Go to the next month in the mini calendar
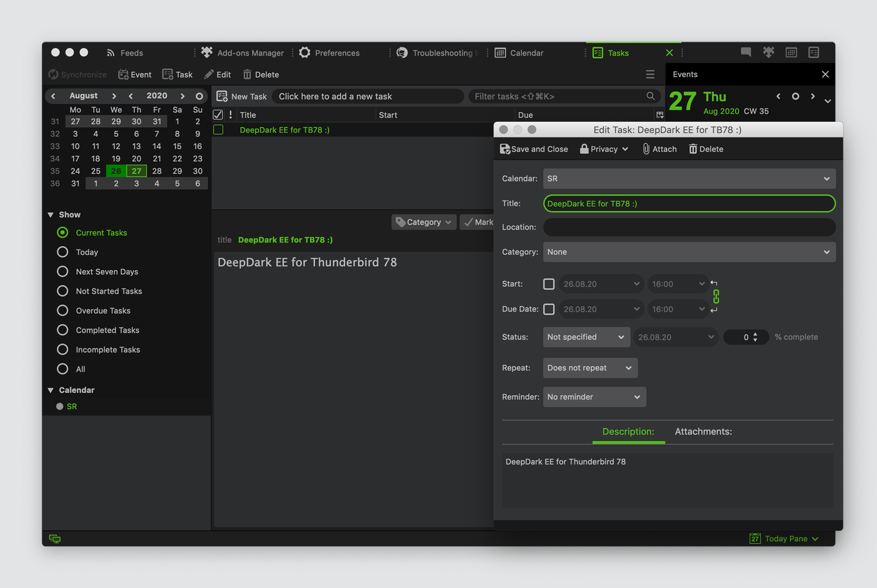The height and width of the screenshot is (588, 877). click(x=114, y=96)
